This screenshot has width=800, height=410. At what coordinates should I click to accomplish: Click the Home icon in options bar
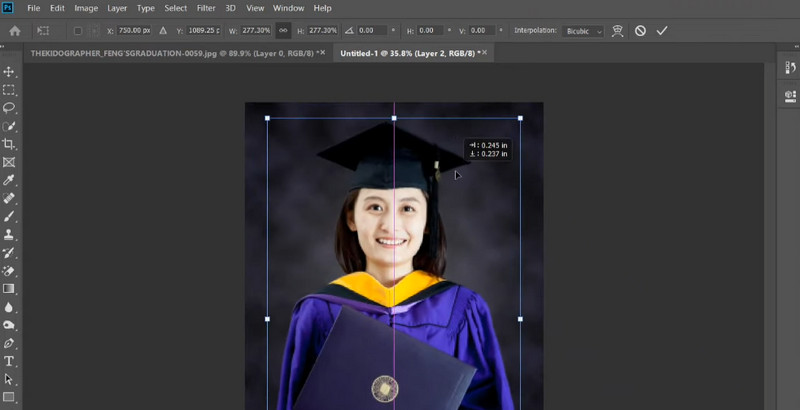15,31
